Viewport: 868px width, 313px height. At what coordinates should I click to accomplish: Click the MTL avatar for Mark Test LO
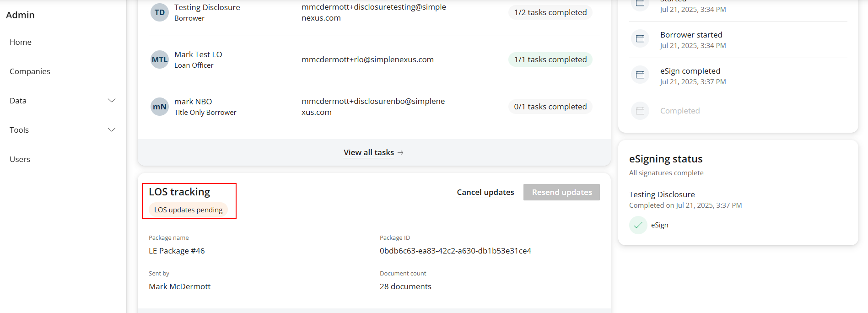159,59
